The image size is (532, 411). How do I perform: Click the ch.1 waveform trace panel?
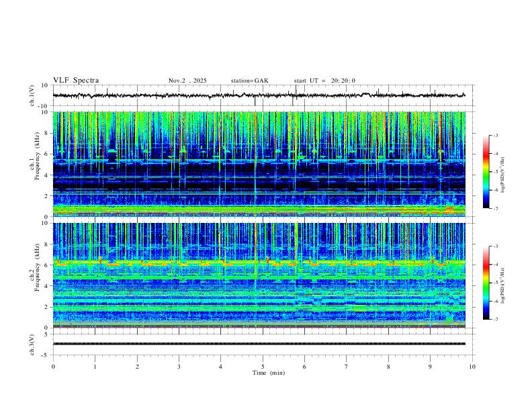(264, 95)
